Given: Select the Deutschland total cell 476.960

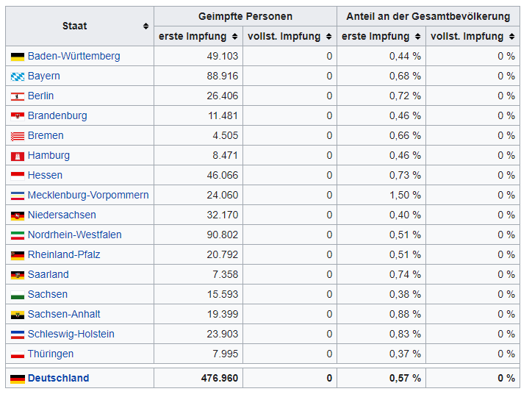Looking at the screenshot, I should click(x=220, y=378).
